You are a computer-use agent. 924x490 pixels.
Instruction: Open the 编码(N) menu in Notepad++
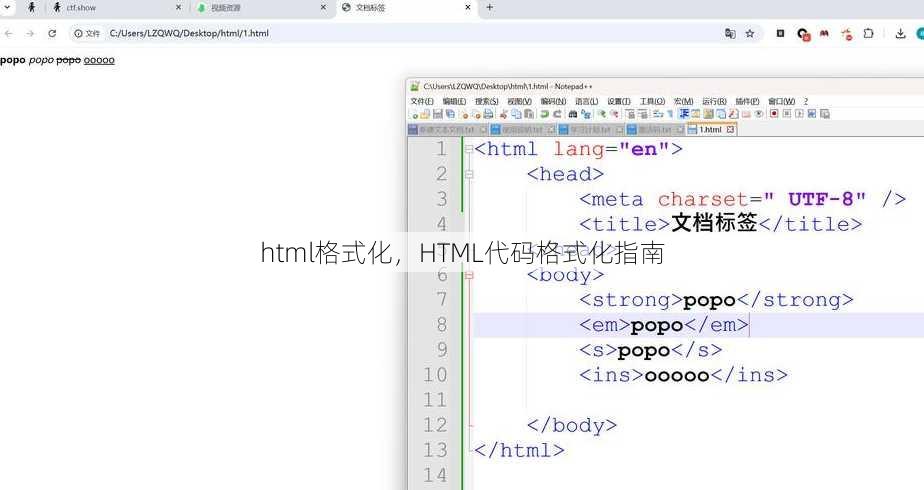pos(553,101)
